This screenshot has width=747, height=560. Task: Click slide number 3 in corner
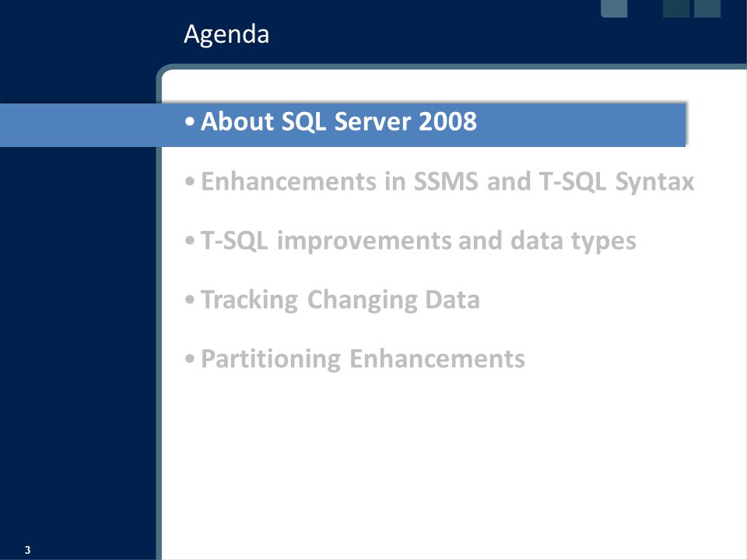point(28,550)
